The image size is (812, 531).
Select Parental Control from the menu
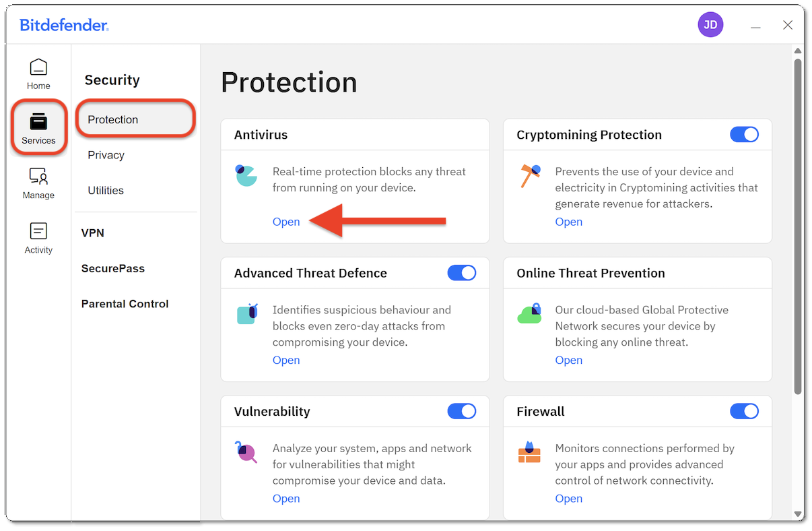click(125, 303)
